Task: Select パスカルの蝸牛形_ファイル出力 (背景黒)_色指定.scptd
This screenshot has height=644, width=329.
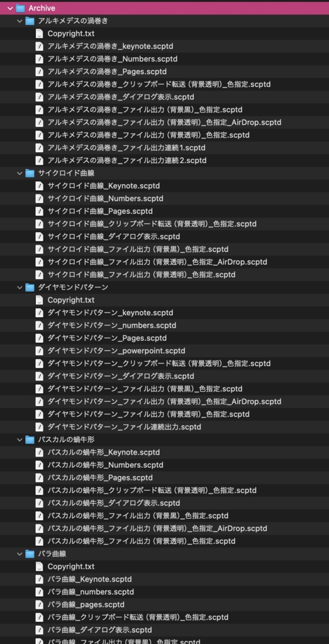Action: pos(138,516)
